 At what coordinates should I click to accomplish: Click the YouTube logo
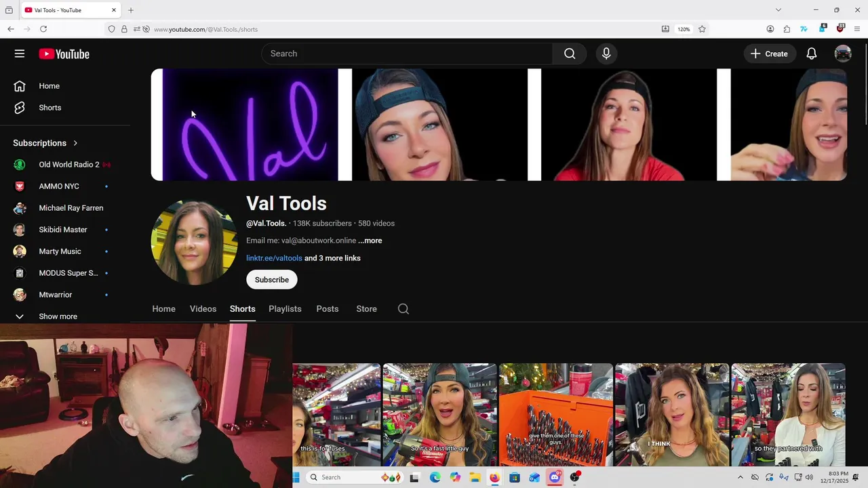64,54
